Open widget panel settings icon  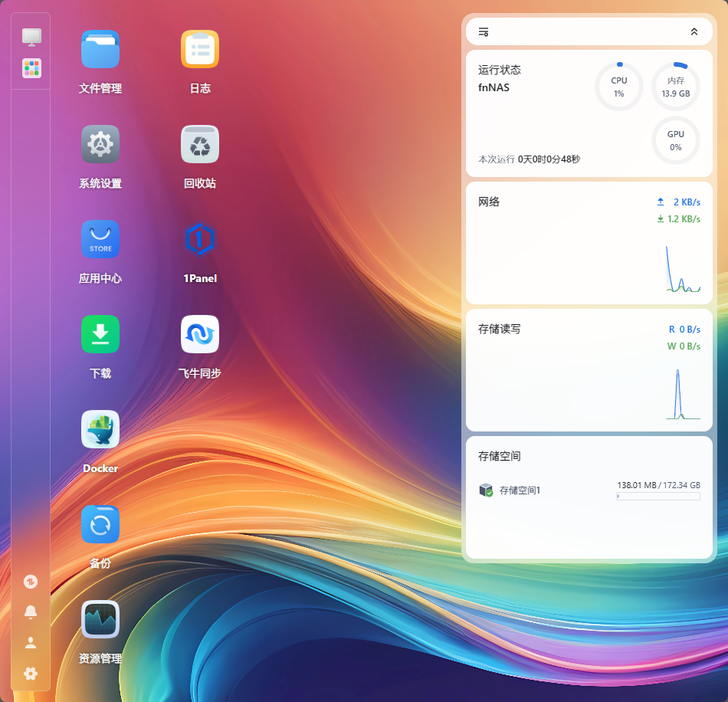[x=484, y=32]
